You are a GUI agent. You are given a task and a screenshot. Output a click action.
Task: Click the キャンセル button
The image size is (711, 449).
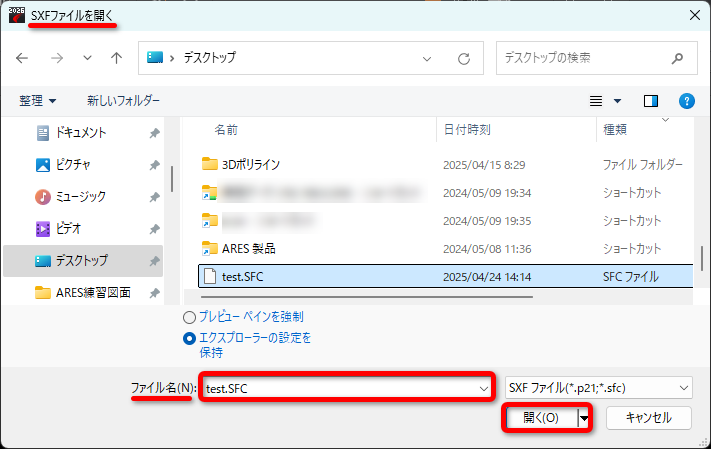tap(649, 418)
